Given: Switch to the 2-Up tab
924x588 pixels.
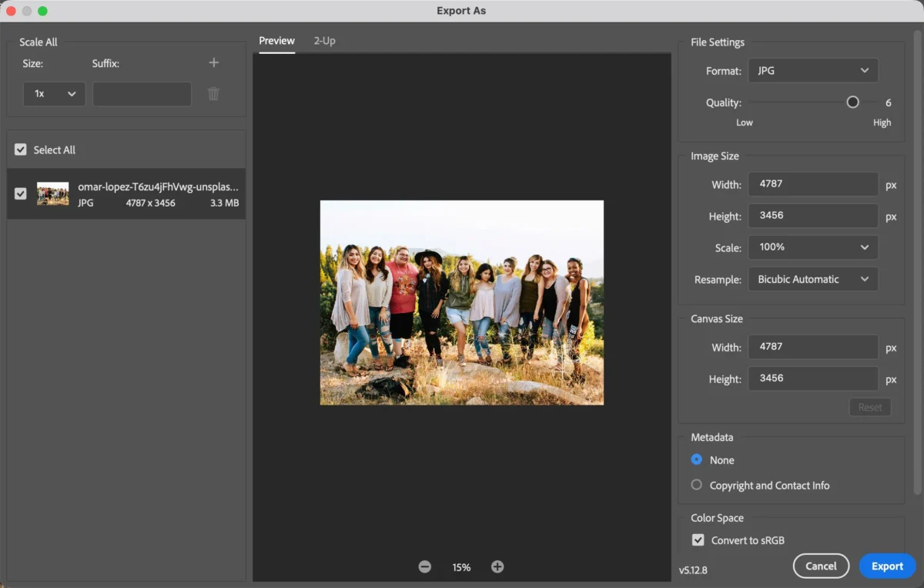Looking at the screenshot, I should (x=324, y=41).
